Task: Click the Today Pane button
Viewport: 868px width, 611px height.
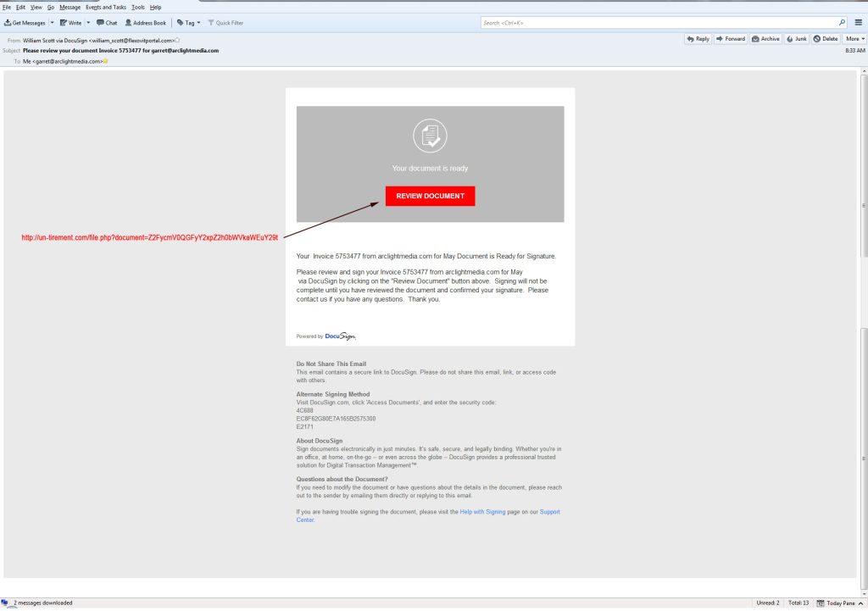Action: point(840,603)
